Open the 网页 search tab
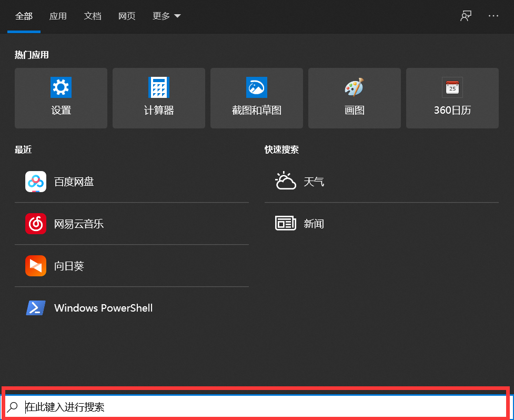 127,16
